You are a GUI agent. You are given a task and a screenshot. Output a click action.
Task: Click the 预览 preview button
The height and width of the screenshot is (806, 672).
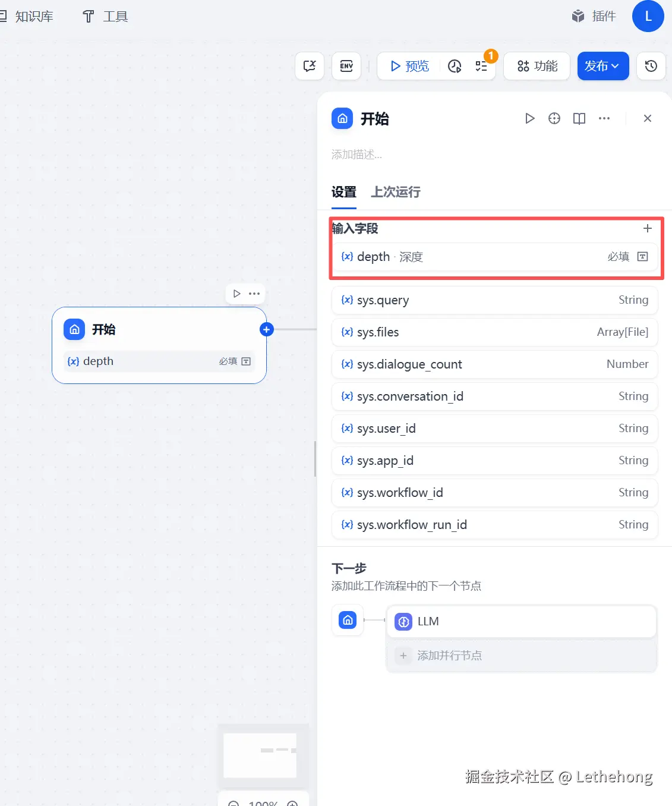click(409, 66)
